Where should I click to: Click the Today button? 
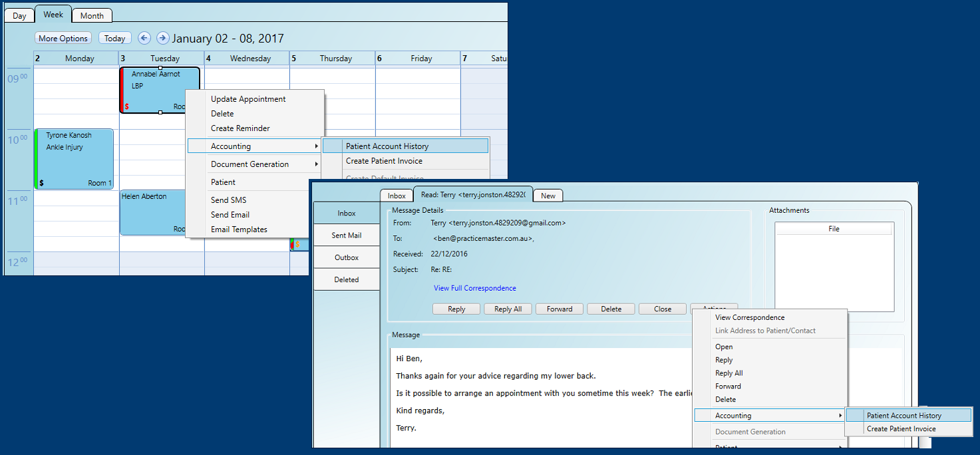(x=114, y=38)
